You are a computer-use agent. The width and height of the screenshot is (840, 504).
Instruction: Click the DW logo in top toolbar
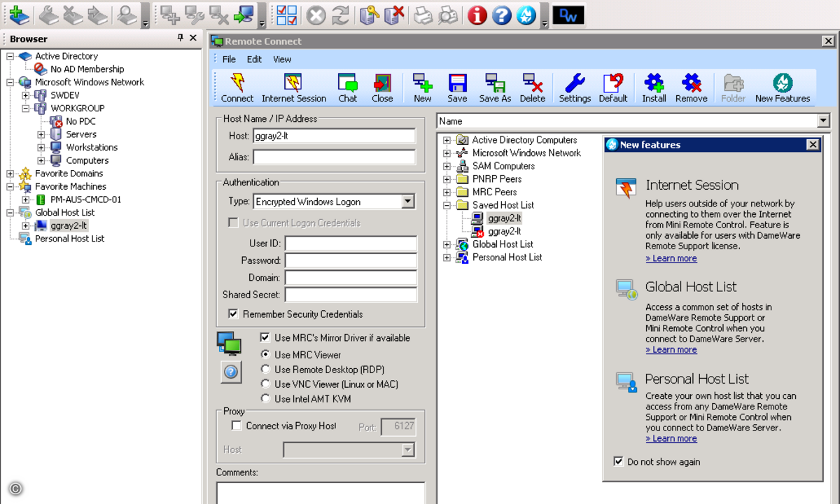click(568, 15)
